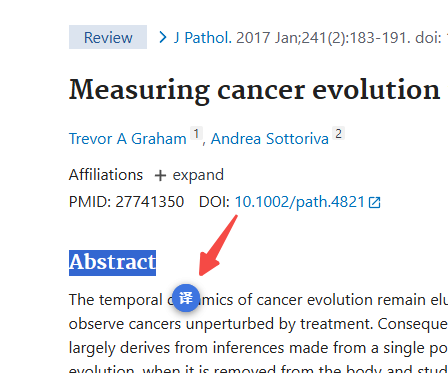Screen dimensions: 448x373
Task: Open affiliation superscript 1 after Graham
Action: (x=196, y=133)
